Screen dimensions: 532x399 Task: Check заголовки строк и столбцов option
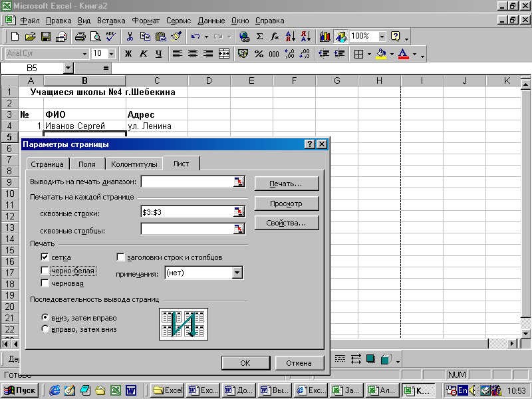pos(120,257)
